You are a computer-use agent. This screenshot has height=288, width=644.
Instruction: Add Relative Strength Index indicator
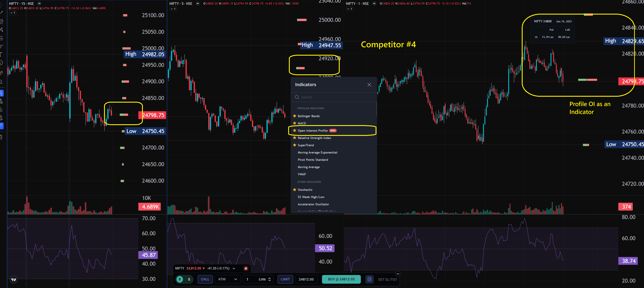click(314, 138)
